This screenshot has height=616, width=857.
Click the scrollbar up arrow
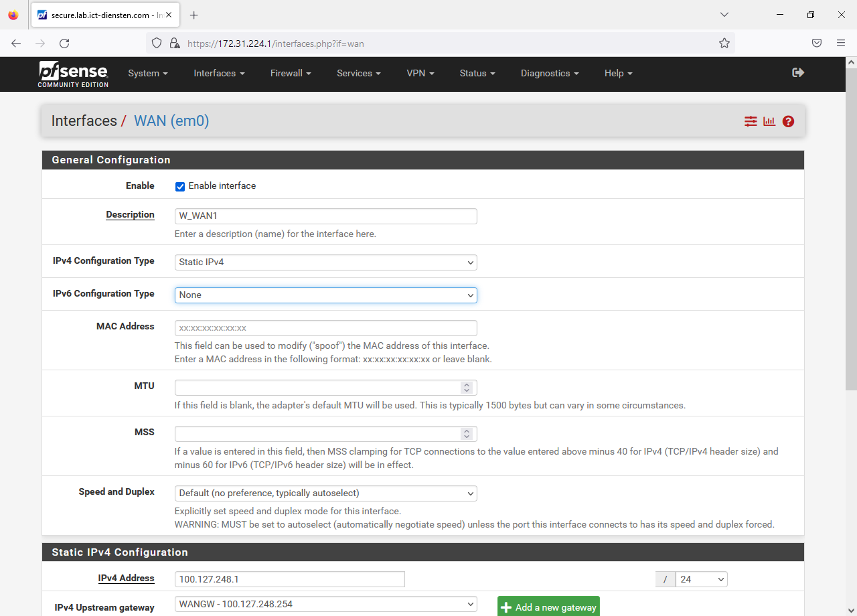[x=851, y=62]
